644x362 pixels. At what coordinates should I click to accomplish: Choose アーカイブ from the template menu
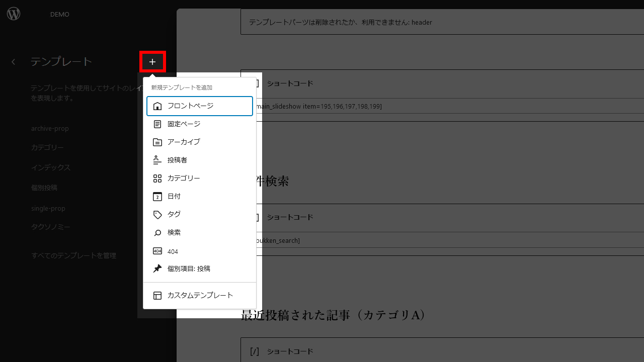200,142
